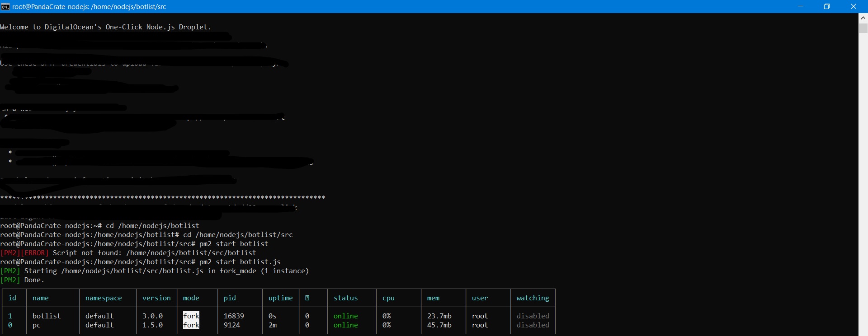Click the 'mem' column header
This screenshot has height=336, width=868.
click(433, 298)
